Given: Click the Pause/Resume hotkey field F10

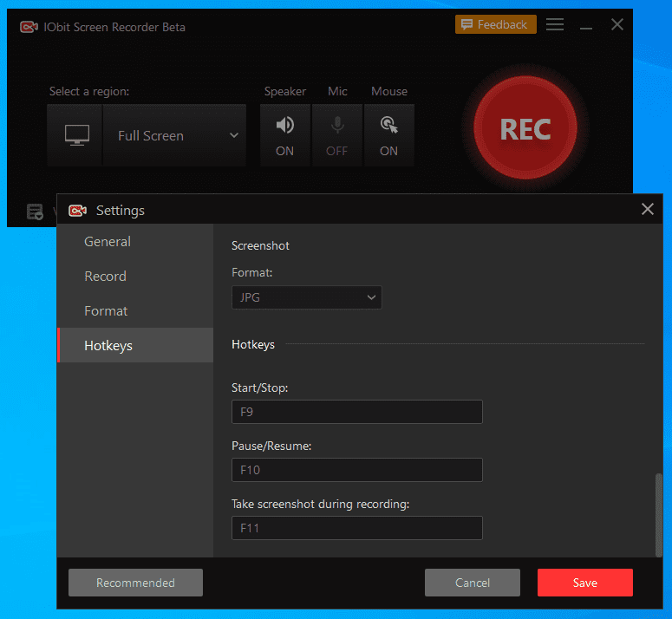Looking at the screenshot, I should (357, 470).
